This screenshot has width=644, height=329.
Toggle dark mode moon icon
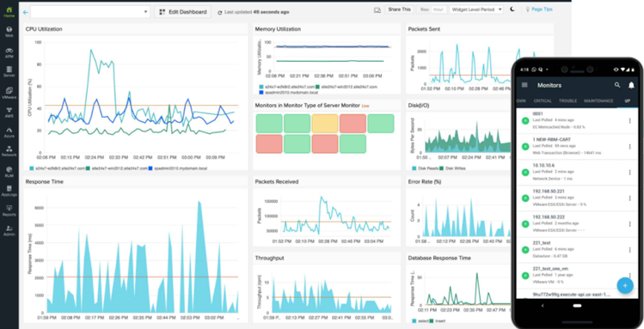tap(512, 9)
